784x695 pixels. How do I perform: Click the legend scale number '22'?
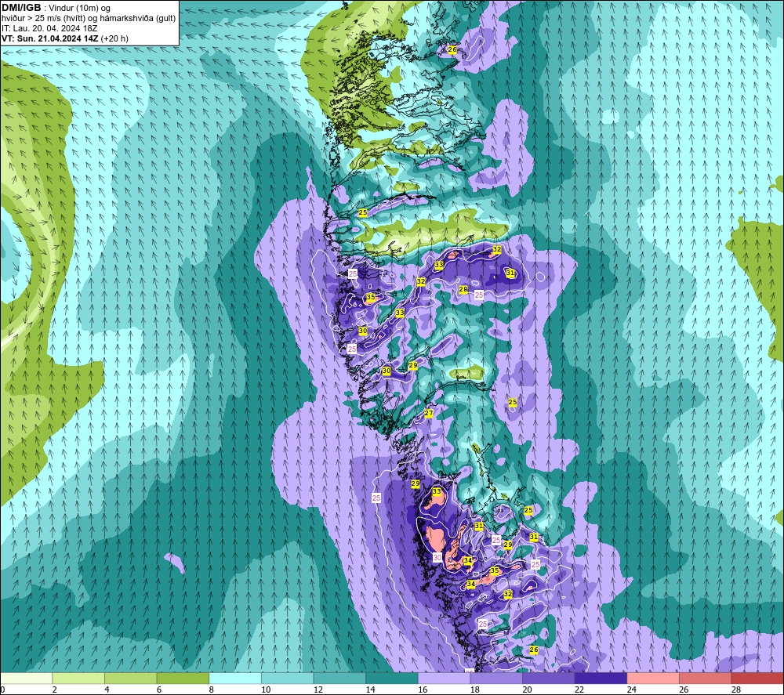tap(579, 690)
